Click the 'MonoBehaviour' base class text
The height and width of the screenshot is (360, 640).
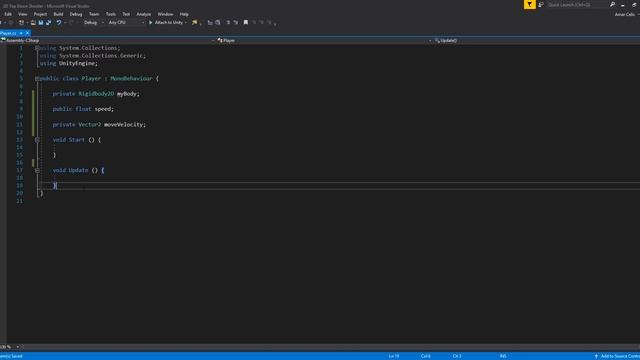pos(131,78)
